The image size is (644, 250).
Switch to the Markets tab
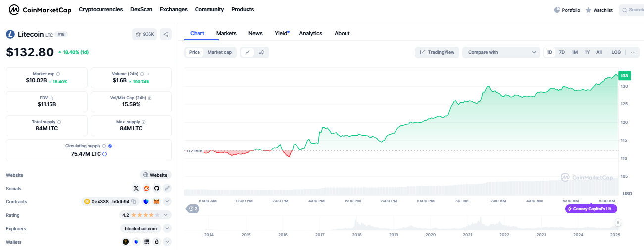tap(226, 33)
